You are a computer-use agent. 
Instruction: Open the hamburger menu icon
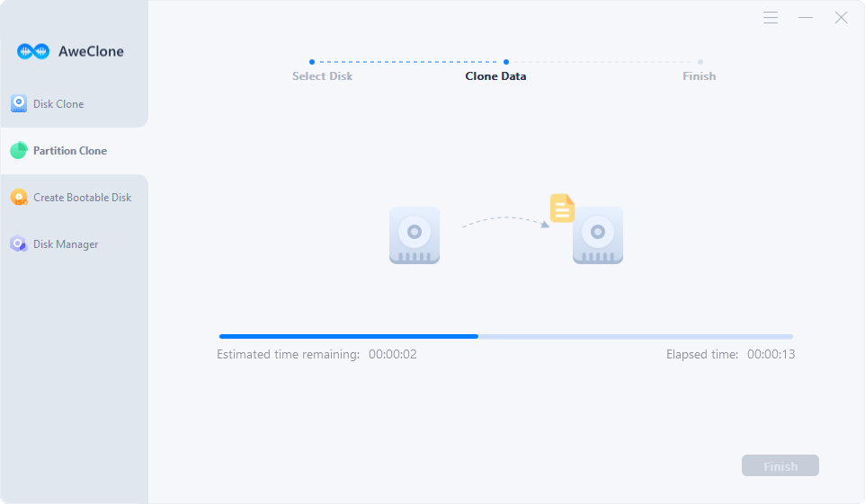pos(771,18)
